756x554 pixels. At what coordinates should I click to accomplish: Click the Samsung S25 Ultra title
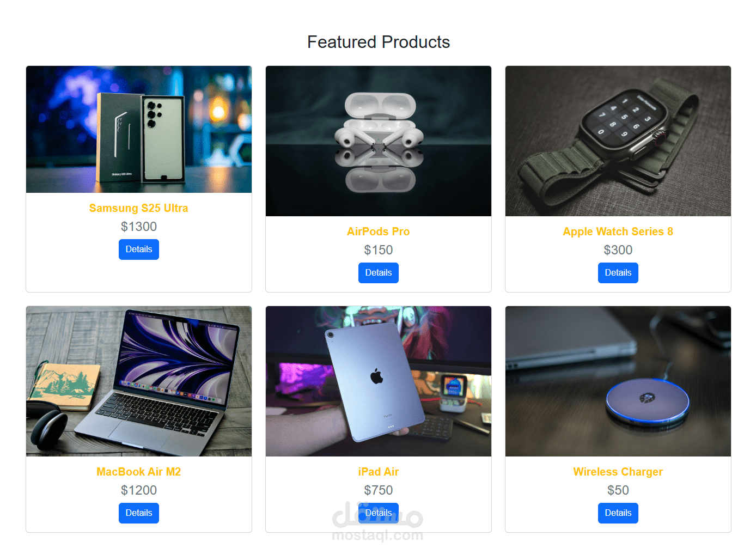tap(139, 208)
